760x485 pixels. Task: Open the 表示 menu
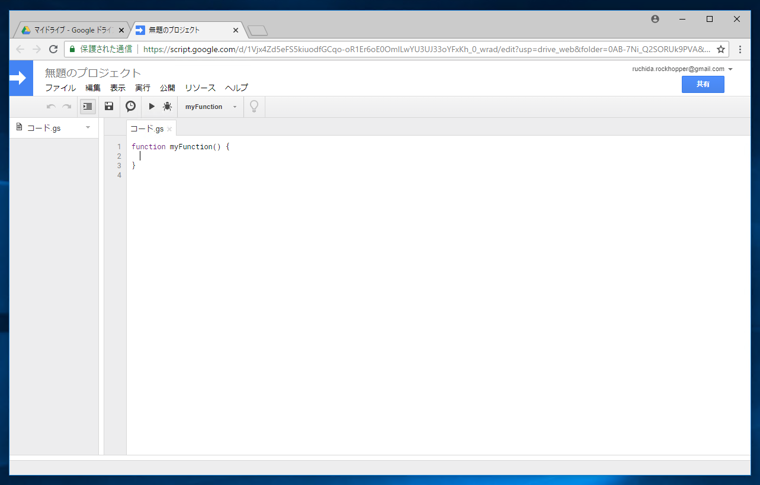coord(117,88)
